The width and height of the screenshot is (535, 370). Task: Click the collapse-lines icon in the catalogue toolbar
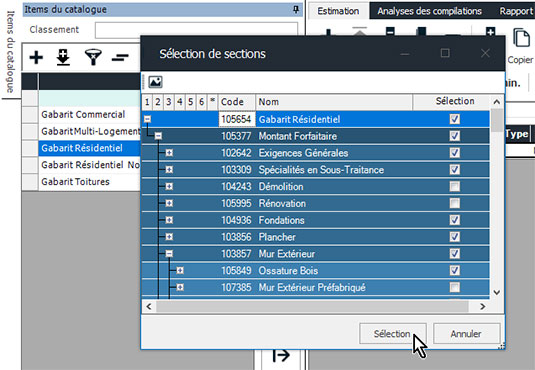(120, 57)
